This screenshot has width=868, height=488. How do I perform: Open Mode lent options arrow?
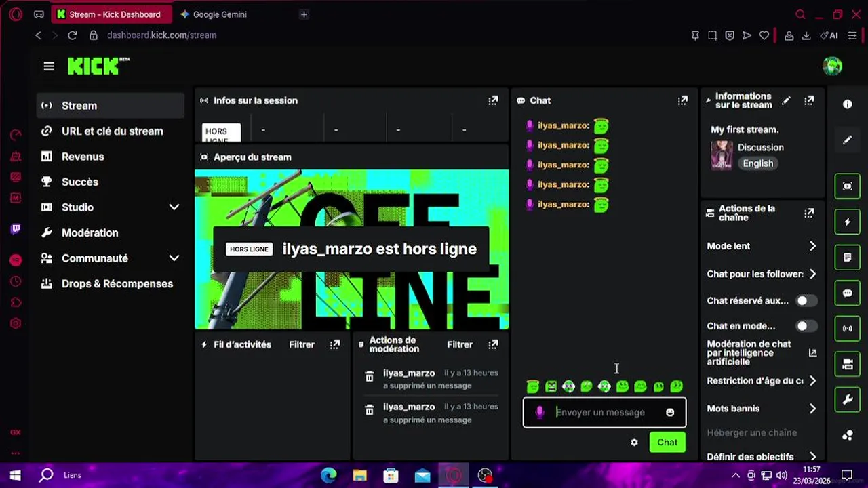click(x=812, y=246)
